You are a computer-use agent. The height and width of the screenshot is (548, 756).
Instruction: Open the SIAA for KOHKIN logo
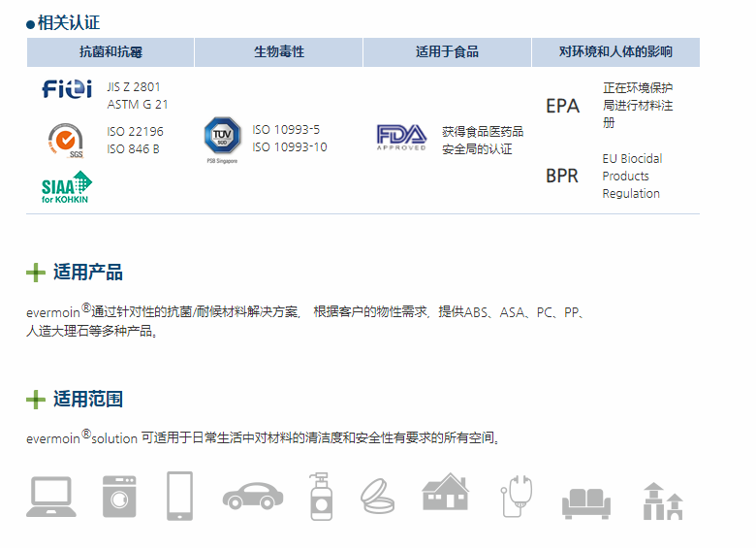coord(66,187)
